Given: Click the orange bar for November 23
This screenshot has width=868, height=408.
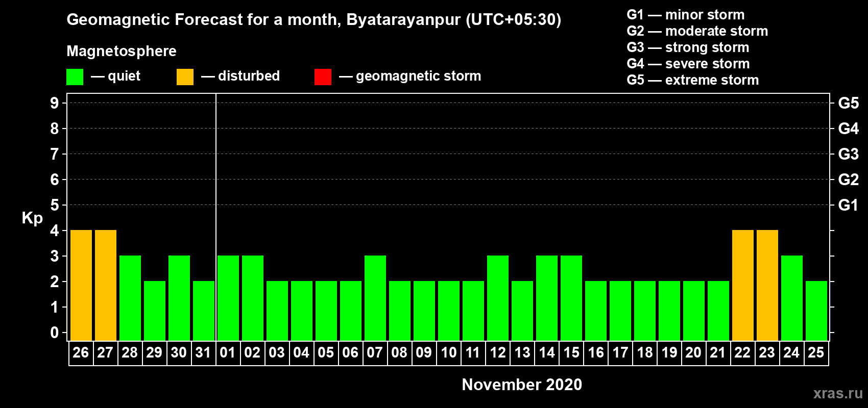Looking at the screenshot, I should click(767, 285).
